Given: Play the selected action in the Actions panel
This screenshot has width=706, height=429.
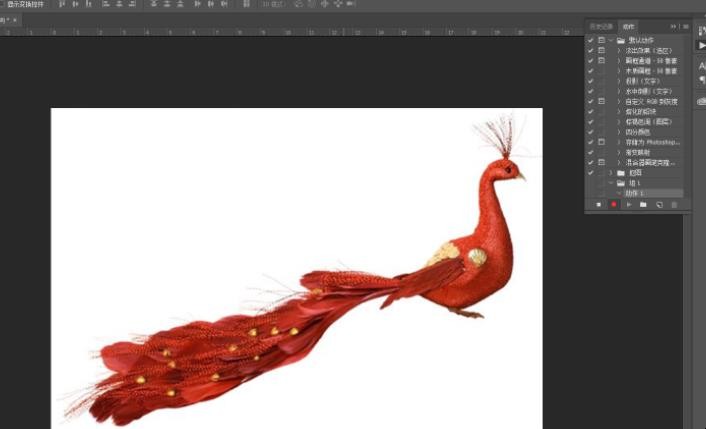Looking at the screenshot, I should tap(629, 205).
